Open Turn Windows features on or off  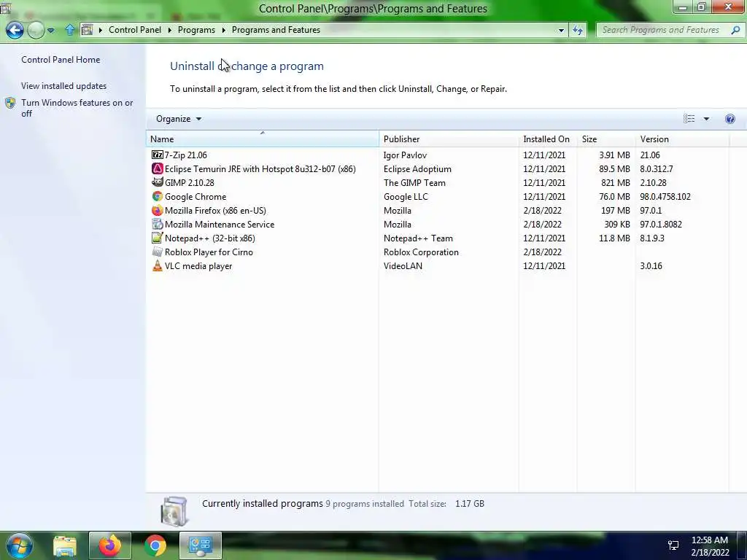(77, 108)
